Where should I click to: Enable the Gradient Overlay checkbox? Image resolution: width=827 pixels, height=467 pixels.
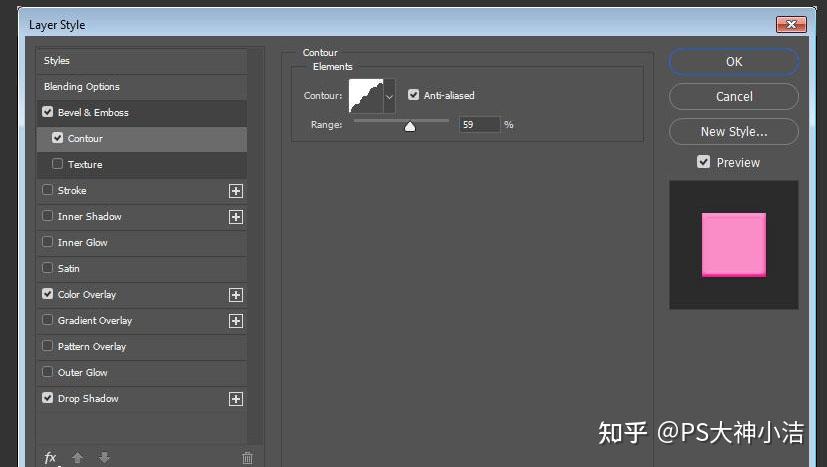(x=47, y=320)
